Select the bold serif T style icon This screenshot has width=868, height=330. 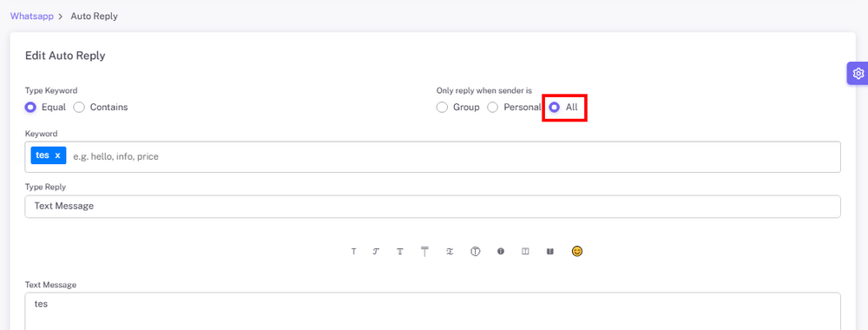[399, 251]
